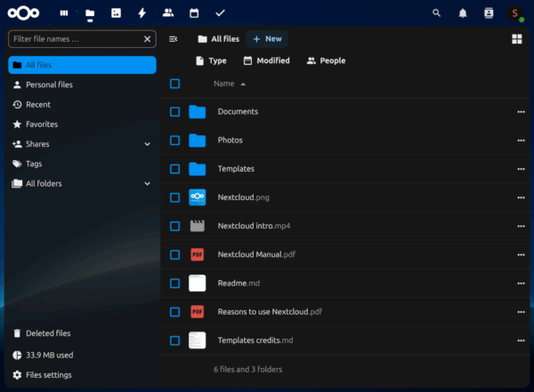Open the Dashboard app icon
The height and width of the screenshot is (392, 534).
pos(64,13)
